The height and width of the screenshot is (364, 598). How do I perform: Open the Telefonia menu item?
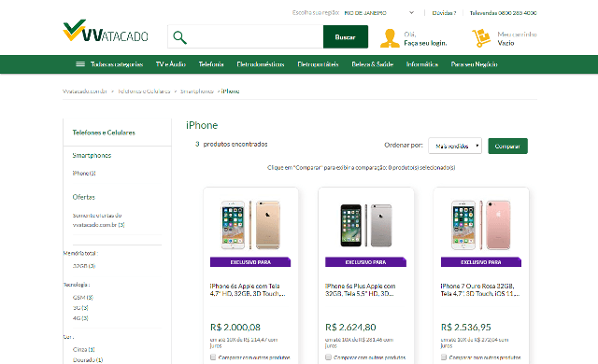point(211,64)
